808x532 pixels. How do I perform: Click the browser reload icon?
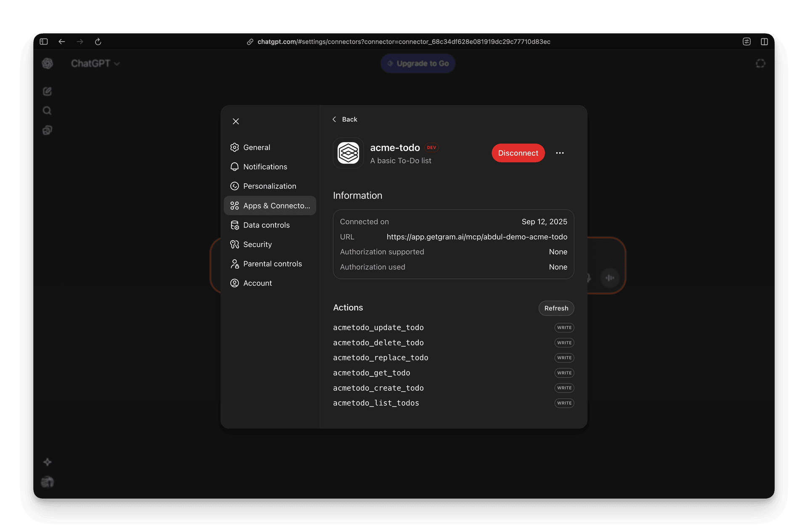pyautogui.click(x=98, y=42)
